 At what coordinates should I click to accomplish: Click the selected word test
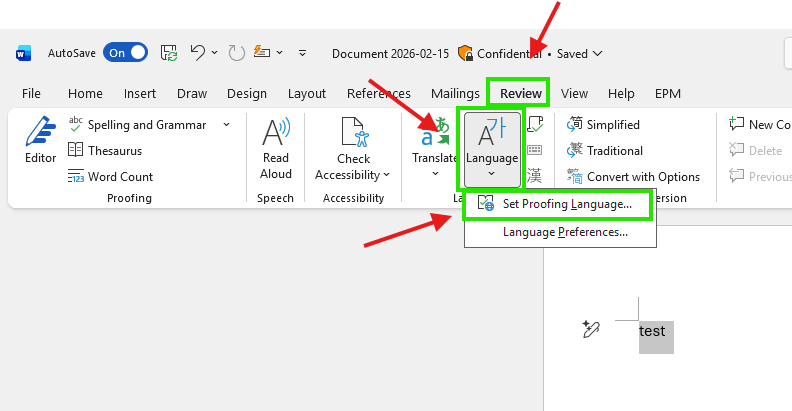pos(652,331)
